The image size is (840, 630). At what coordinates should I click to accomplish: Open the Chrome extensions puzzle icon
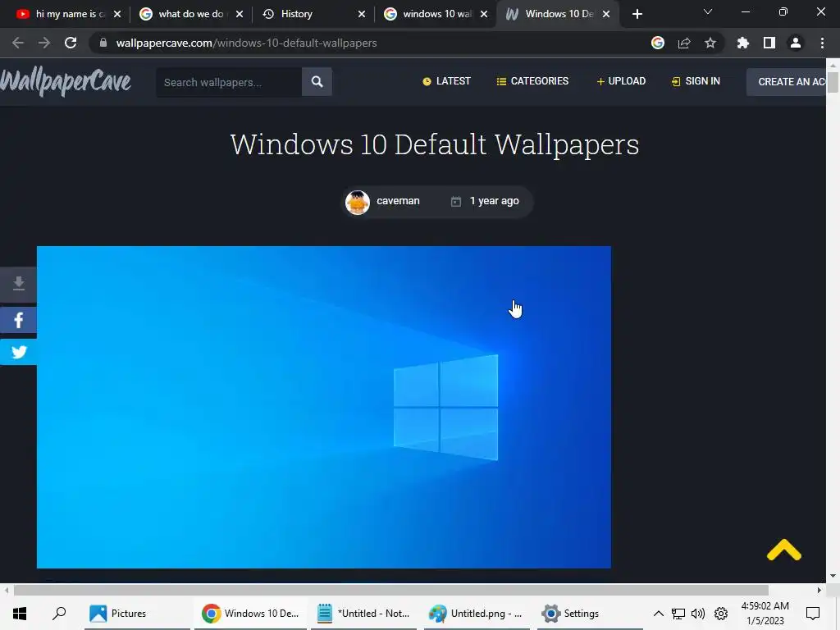742,43
